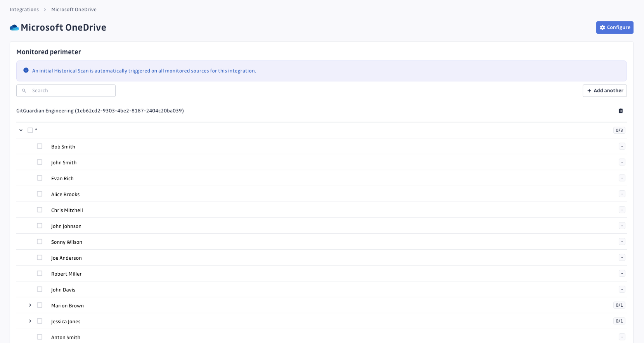Screen dimensions: 644x345
Task: Check the Bob Smith checkbox
Action: click(x=40, y=146)
